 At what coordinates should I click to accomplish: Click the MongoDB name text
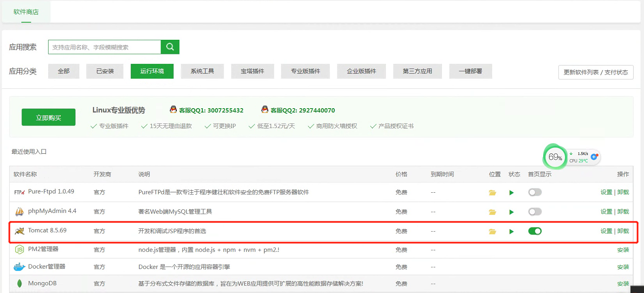point(42,283)
